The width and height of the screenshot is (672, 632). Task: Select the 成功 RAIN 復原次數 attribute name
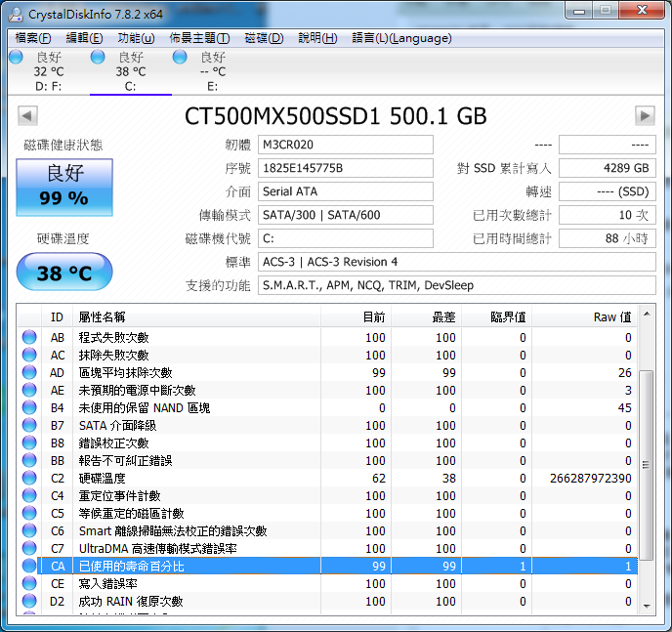tap(131, 601)
